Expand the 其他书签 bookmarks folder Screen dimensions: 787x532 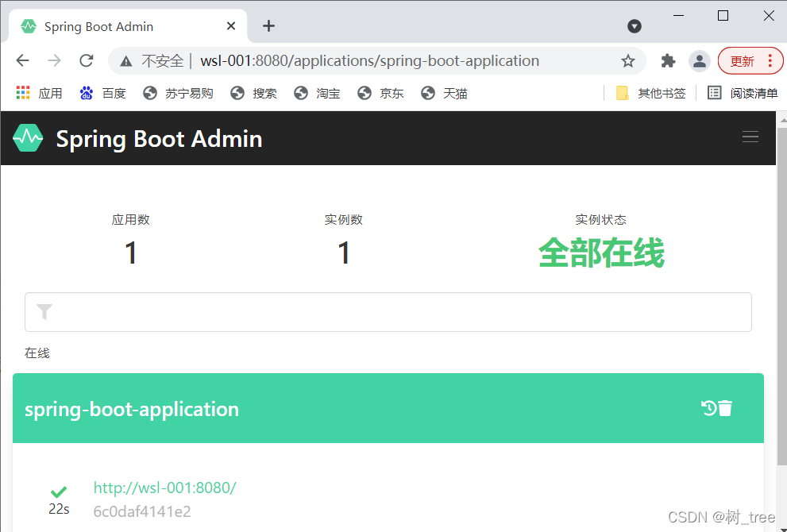tap(650, 93)
